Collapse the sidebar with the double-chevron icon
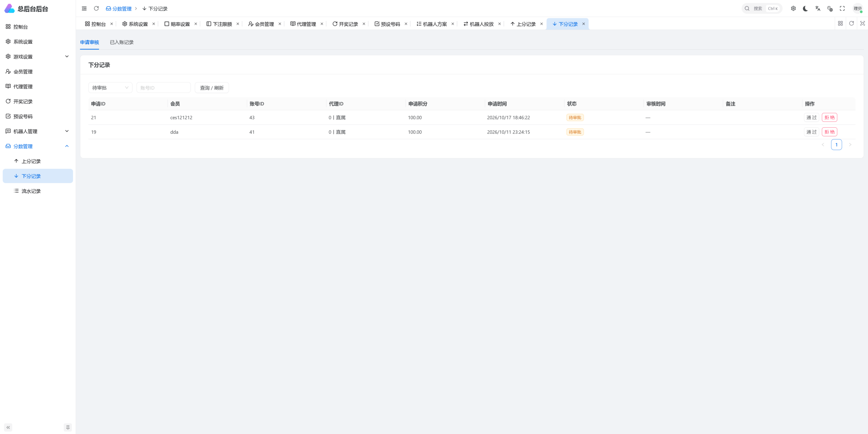The image size is (868, 434). tap(8, 428)
